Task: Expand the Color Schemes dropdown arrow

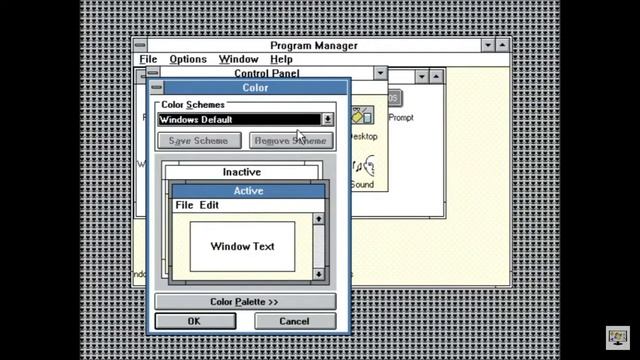Action: pyautogui.click(x=327, y=119)
